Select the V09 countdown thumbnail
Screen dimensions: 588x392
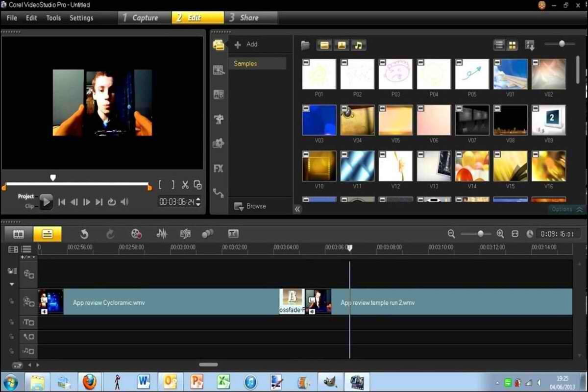tap(549, 120)
